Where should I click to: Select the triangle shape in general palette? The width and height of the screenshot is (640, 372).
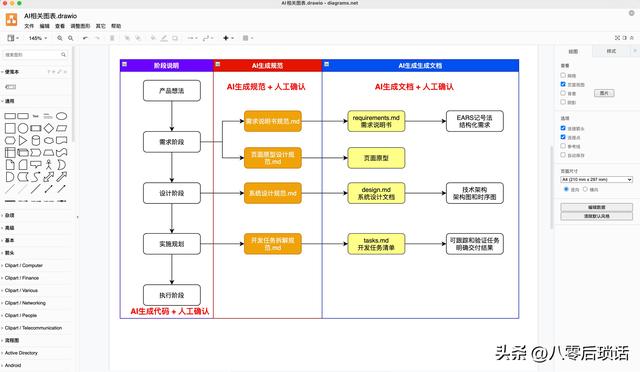(x=23, y=140)
